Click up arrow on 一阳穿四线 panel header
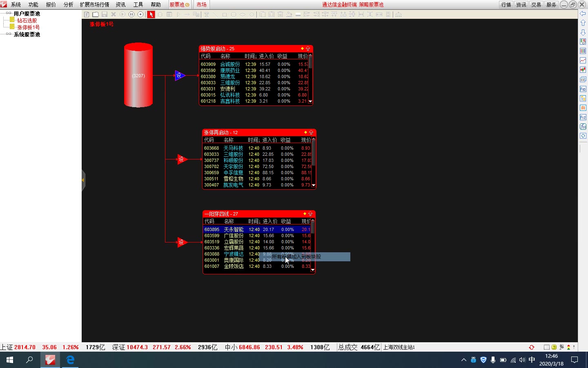 pos(310,214)
